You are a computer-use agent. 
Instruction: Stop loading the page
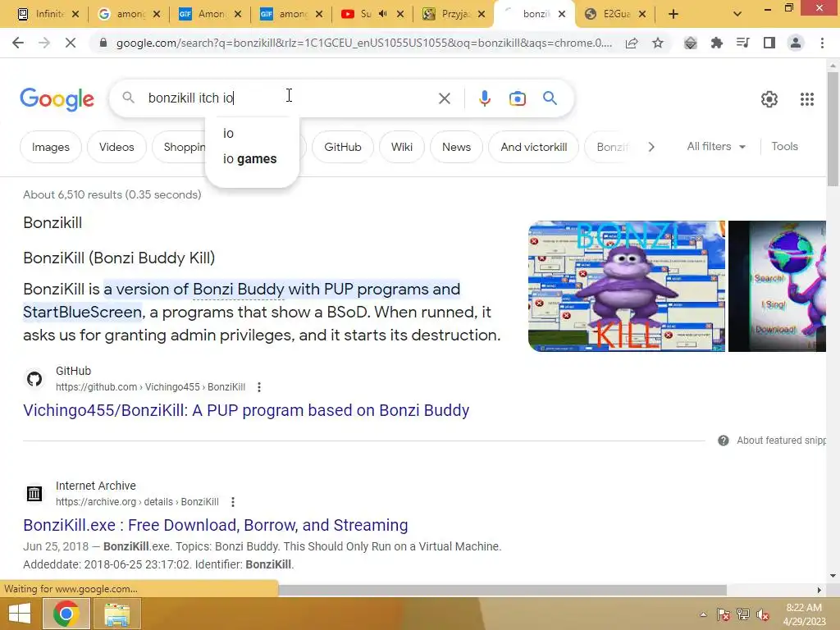coord(71,43)
